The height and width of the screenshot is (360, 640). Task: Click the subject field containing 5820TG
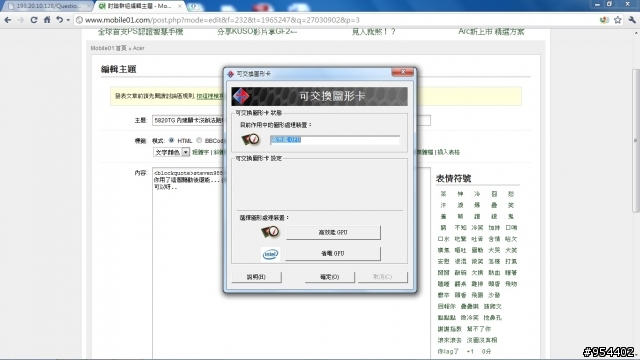[188, 120]
